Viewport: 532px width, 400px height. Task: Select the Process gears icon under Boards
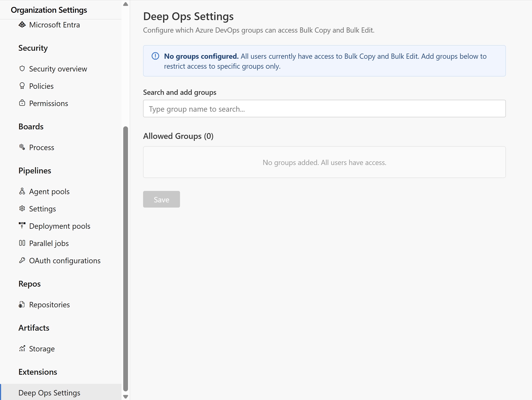[x=22, y=147]
